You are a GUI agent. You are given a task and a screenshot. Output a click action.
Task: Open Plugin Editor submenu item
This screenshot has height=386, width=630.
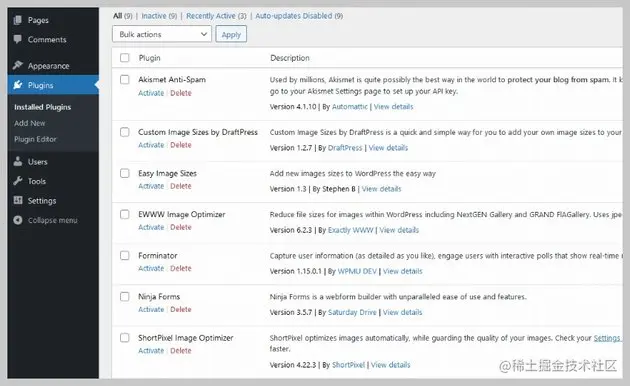click(35, 139)
